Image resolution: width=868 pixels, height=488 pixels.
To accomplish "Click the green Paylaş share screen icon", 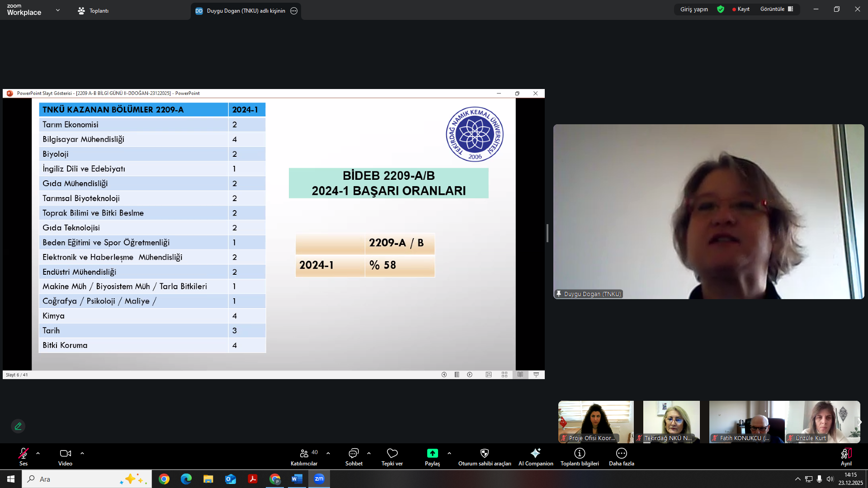I will point(432,453).
